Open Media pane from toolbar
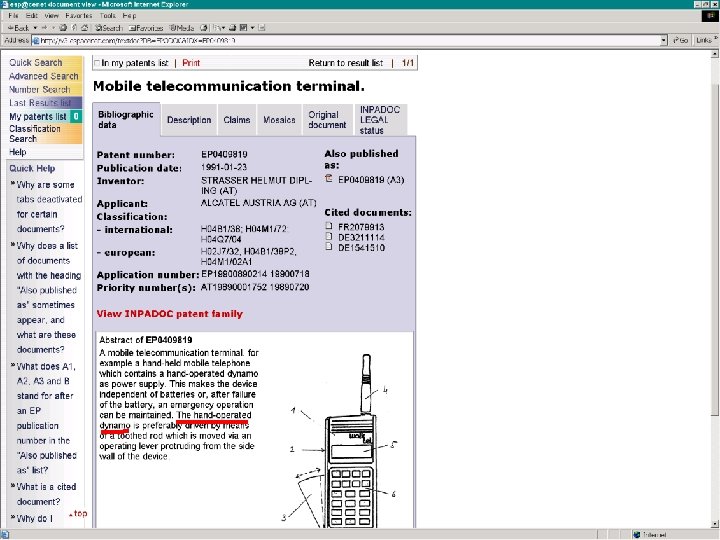 click(x=182, y=28)
